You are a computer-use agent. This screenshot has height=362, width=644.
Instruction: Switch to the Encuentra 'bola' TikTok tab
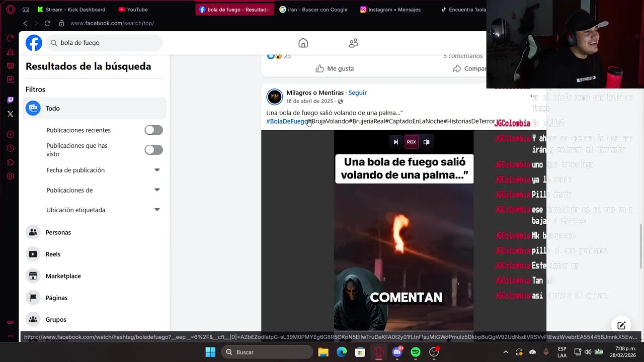(x=463, y=10)
